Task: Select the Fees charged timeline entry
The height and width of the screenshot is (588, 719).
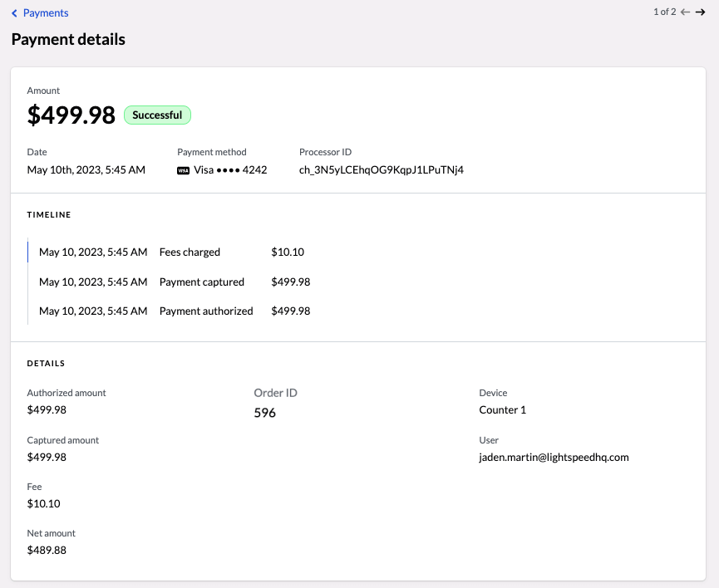Action: click(x=190, y=252)
